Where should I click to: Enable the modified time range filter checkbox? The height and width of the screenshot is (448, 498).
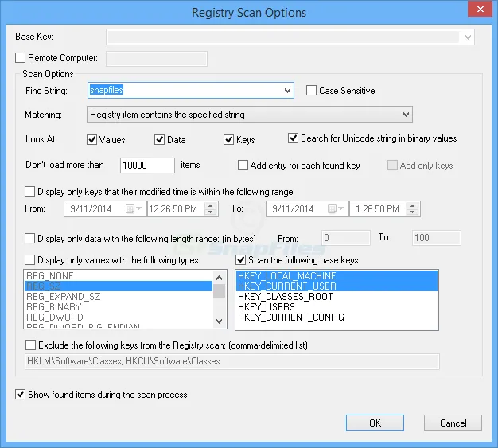pos(30,192)
